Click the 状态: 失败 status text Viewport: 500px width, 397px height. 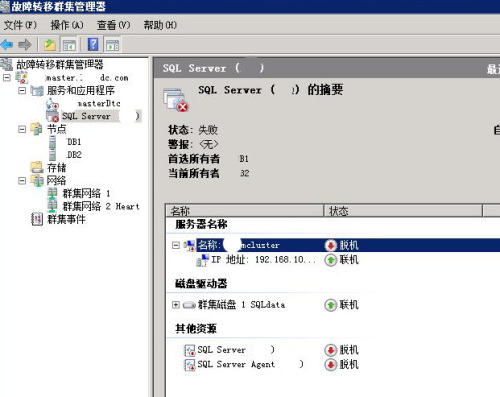[193, 130]
